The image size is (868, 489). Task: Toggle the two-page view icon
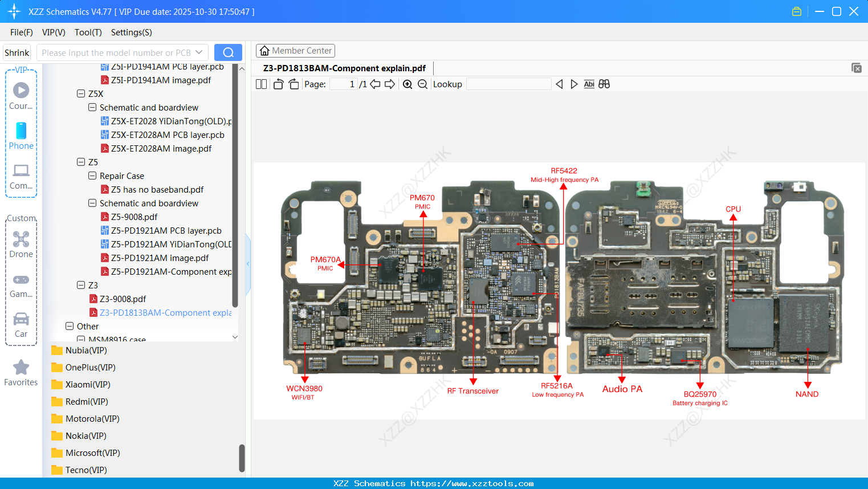261,84
